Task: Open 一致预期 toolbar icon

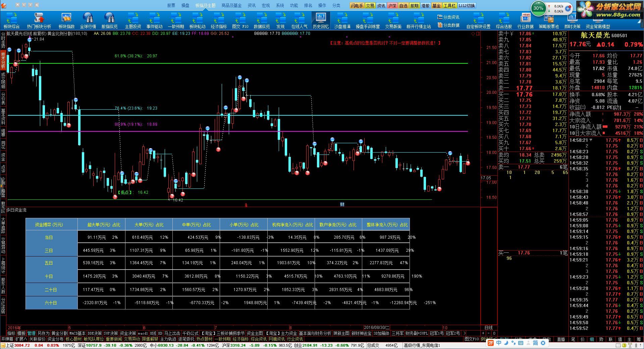Action: (176, 20)
